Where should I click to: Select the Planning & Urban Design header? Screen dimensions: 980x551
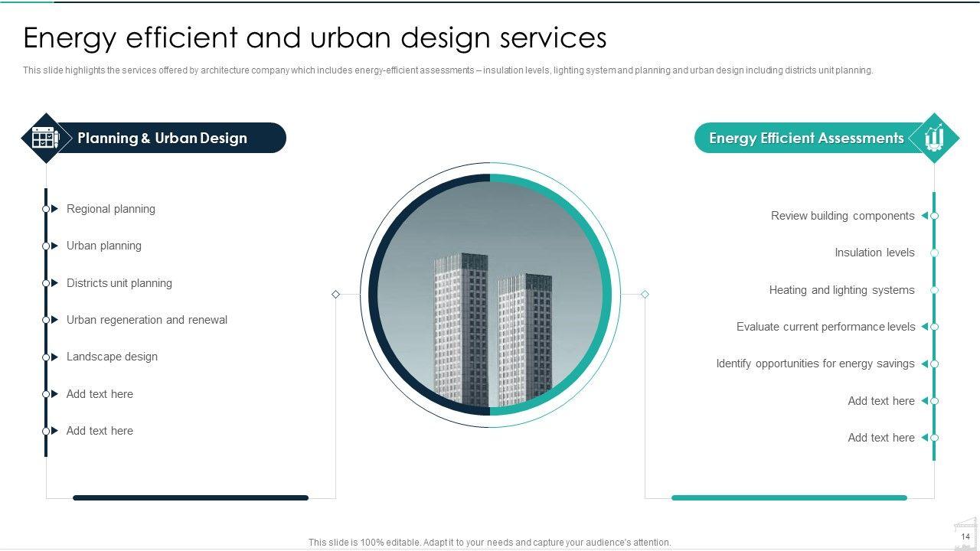[162, 139]
